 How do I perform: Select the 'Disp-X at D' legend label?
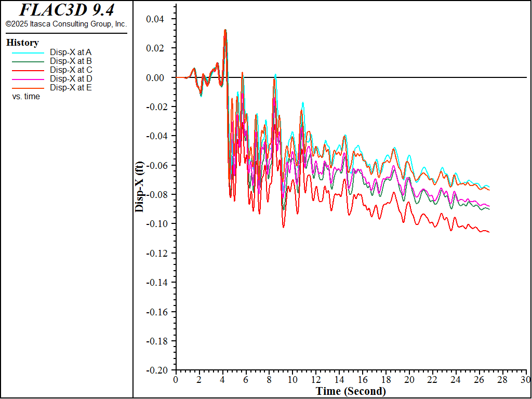click(x=71, y=78)
